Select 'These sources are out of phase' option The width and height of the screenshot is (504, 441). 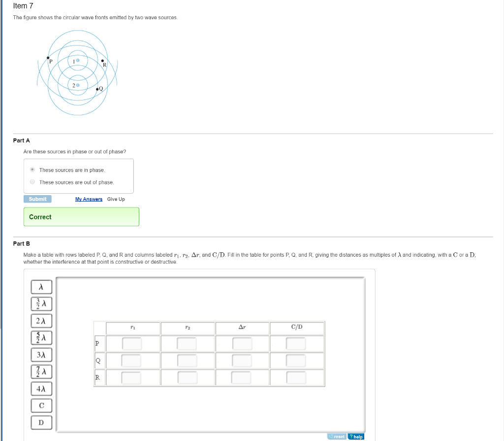[x=31, y=182]
